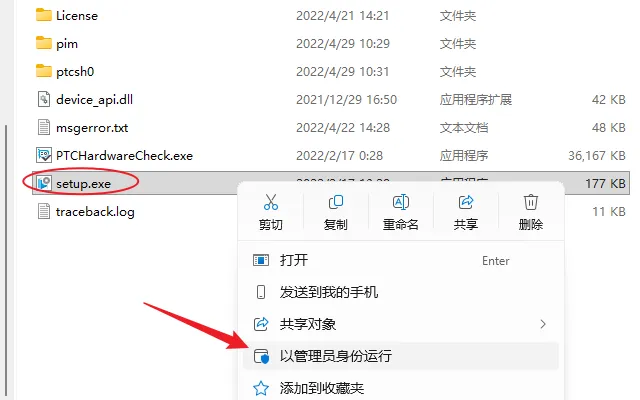Click the Delete (删除) trash icon
Image resolution: width=640 pixels, height=400 pixels.
(531, 202)
